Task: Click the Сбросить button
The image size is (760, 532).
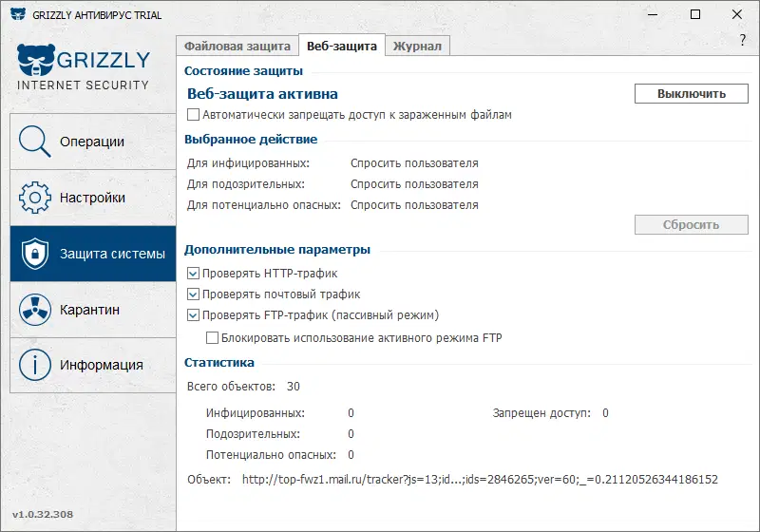Action: (x=691, y=225)
